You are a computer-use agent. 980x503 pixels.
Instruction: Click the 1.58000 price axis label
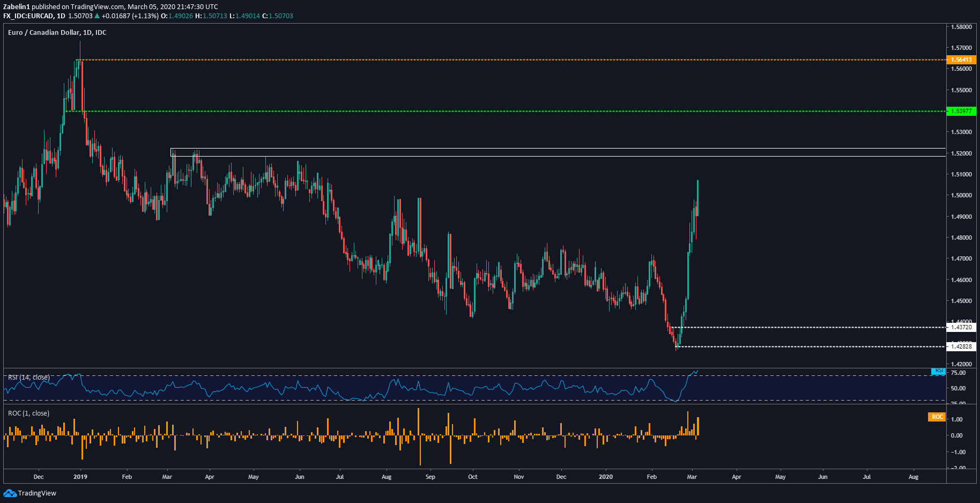[961, 27]
